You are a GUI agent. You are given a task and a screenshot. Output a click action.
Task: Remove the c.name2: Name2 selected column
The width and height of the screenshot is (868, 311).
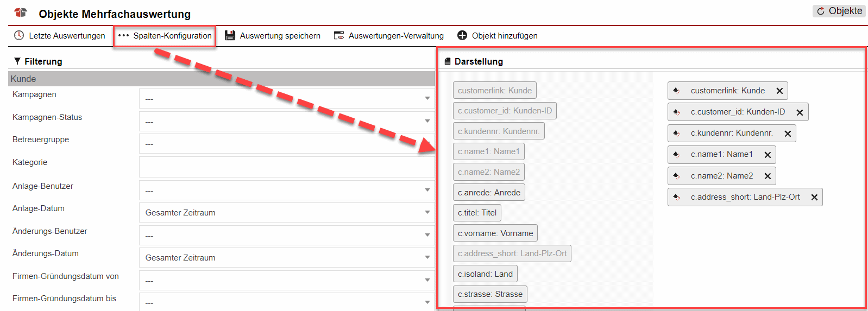(768, 176)
